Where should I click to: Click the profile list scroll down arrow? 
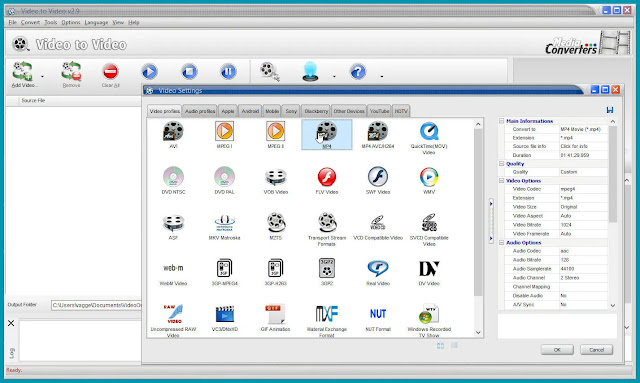(x=478, y=332)
